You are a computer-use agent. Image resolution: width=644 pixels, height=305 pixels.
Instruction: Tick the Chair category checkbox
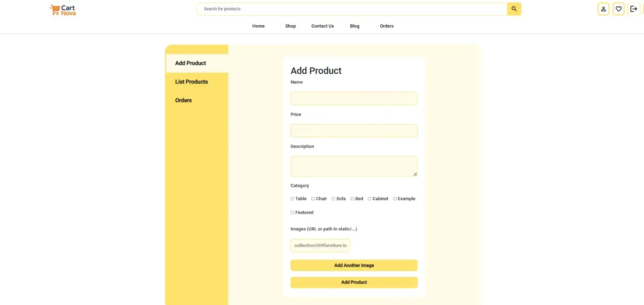[x=313, y=199]
